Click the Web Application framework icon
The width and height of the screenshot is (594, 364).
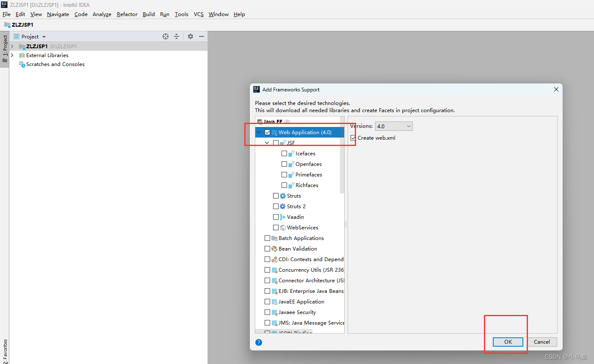(274, 132)
